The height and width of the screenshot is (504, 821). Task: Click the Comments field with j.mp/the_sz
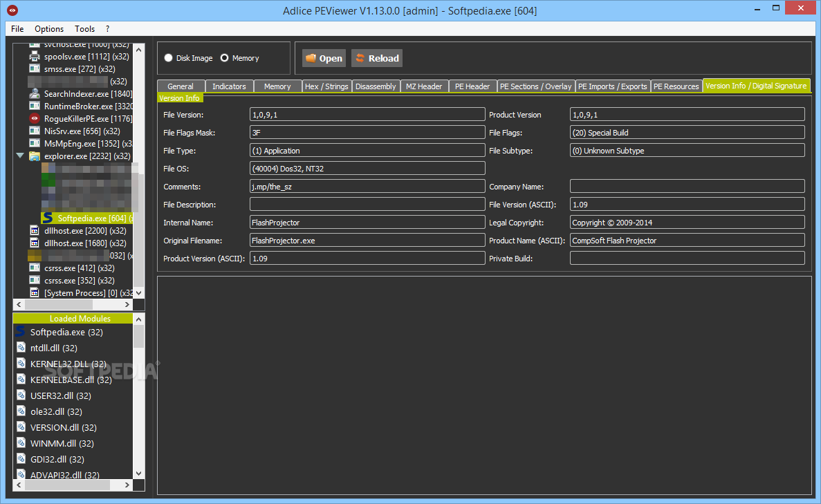tap(367, 186)
